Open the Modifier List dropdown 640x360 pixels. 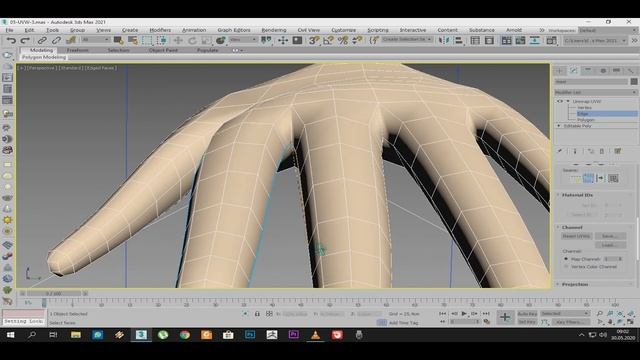[596, 92]
